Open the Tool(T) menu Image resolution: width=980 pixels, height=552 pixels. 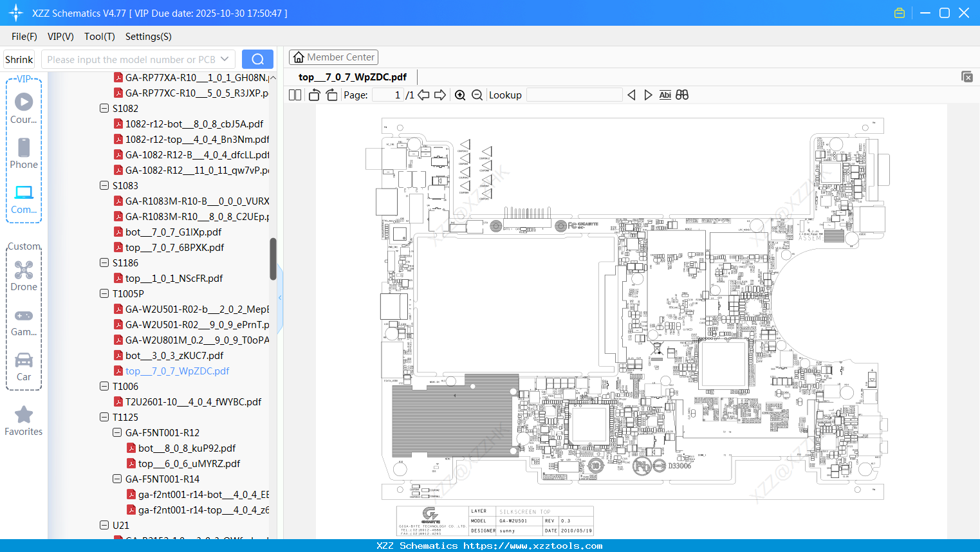(x=100, y=37)
